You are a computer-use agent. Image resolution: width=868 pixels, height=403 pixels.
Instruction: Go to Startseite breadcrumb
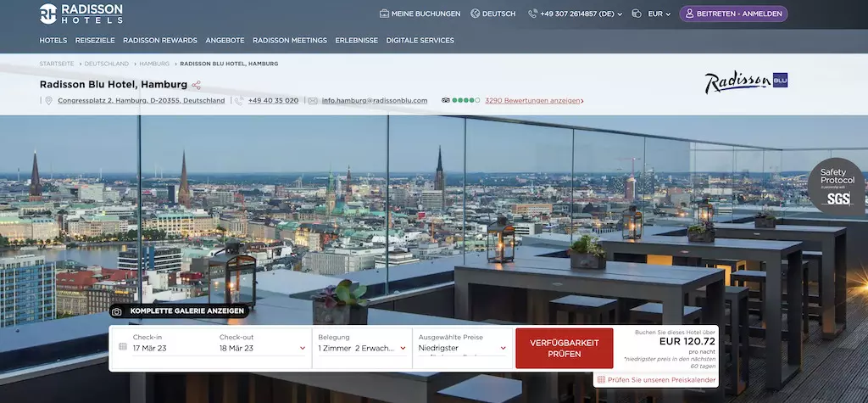pos(57,64)
